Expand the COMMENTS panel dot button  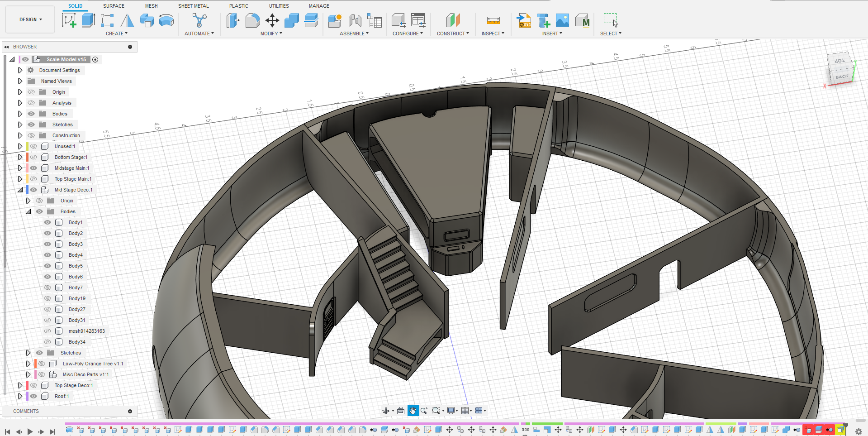pos(130,411)
